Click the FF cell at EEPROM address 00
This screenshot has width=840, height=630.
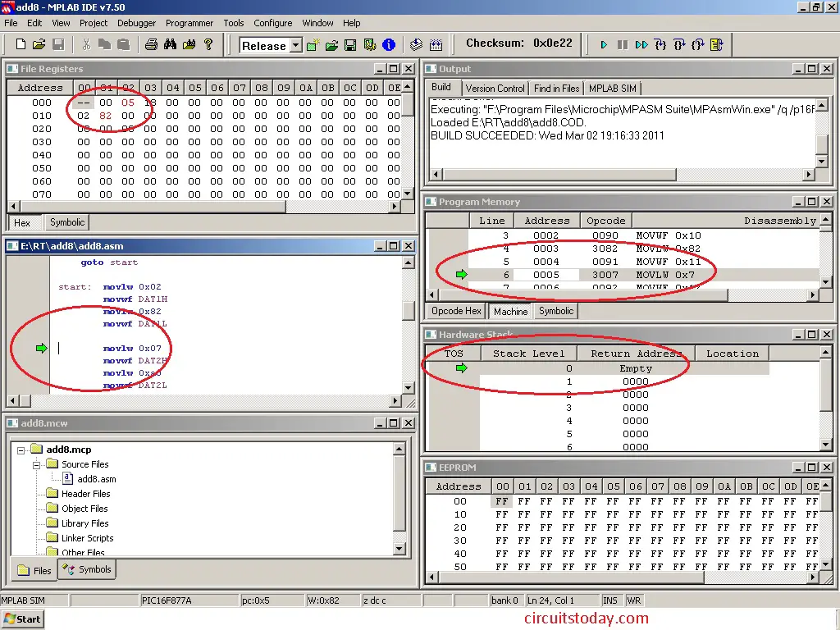point(502,501)
